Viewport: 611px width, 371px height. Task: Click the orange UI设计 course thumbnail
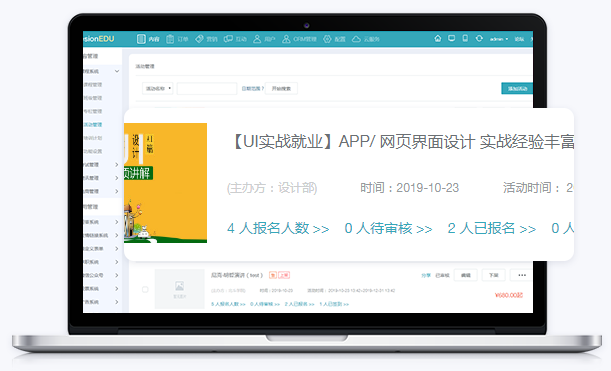(166, 183)
